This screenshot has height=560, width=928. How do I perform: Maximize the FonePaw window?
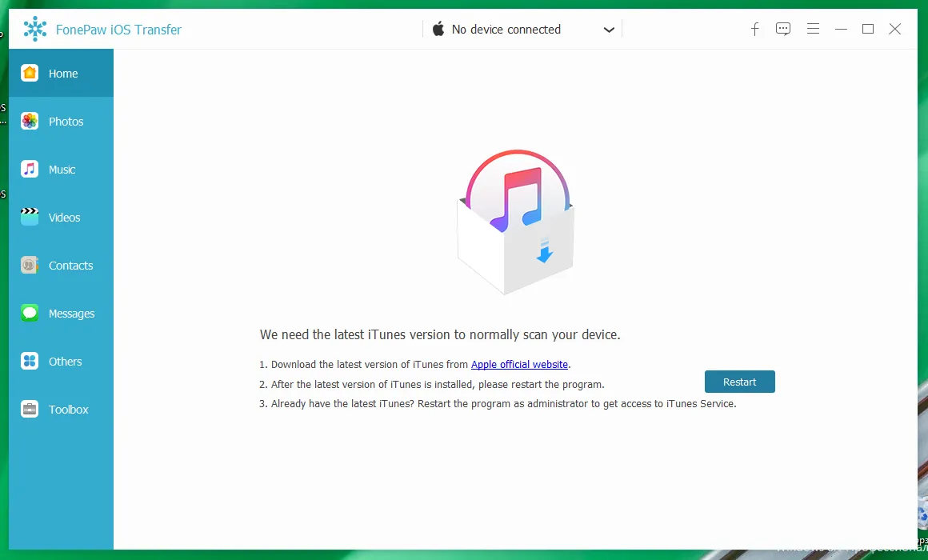868,29
